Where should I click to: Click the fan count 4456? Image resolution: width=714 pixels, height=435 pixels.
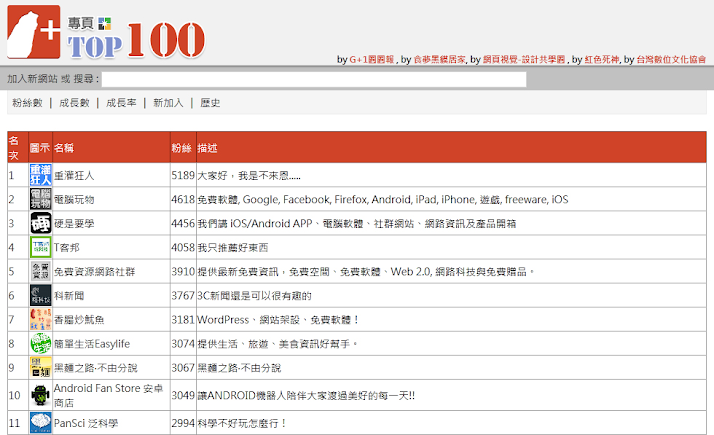click(x=183, y=224)
